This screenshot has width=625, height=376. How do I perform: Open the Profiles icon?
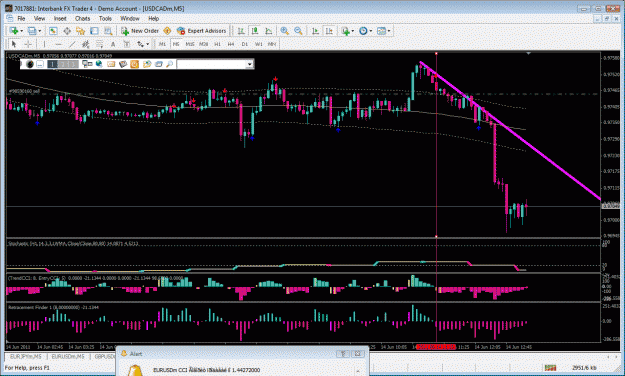[x=32, y=31]
